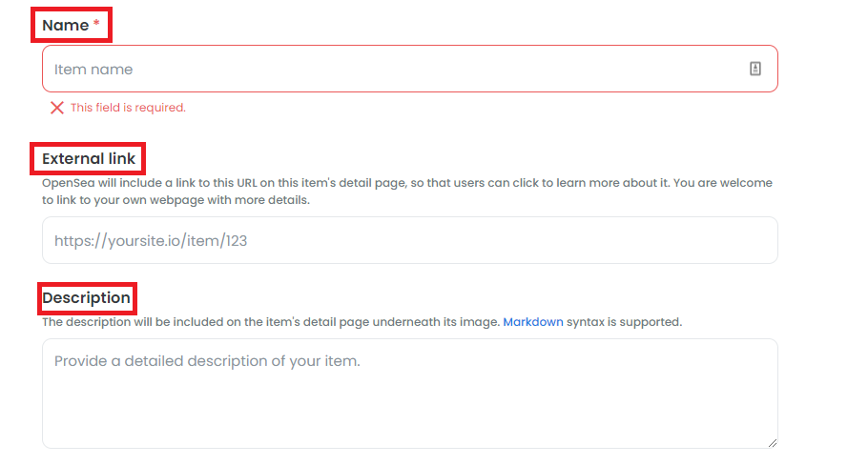868x465 pixels.
Task: Click the Description heading label
Action: coord(86,298)
